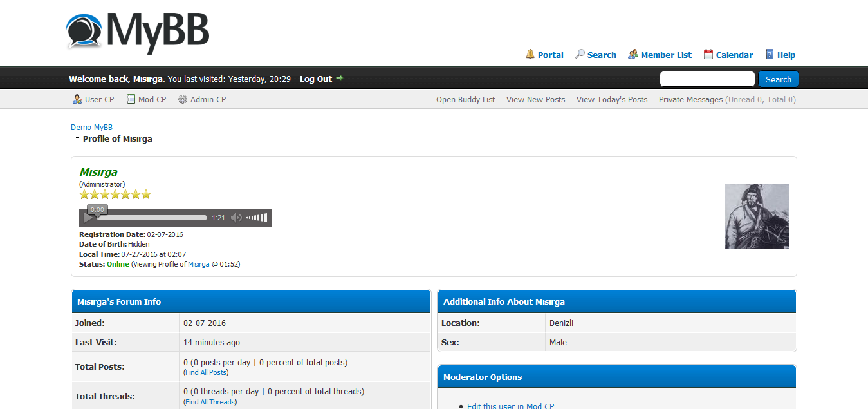Open the Calendar icon
This screenshot has width=868, height=409.
708,54
